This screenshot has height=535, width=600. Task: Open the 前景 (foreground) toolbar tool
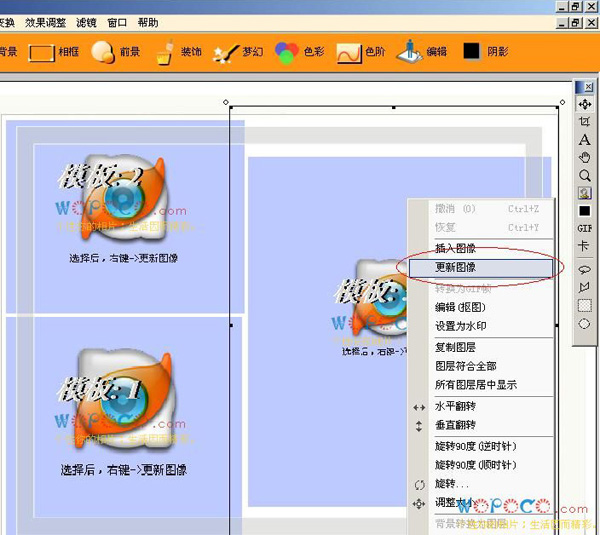(x=116, y=52)
